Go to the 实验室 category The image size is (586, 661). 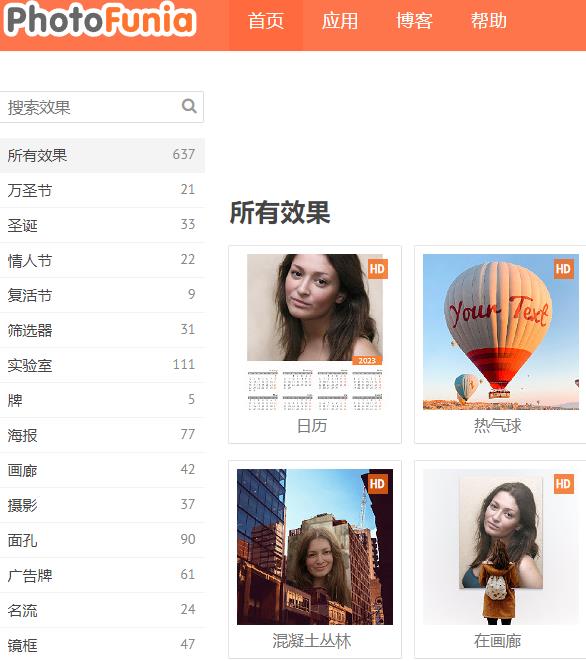pos(102,365)
